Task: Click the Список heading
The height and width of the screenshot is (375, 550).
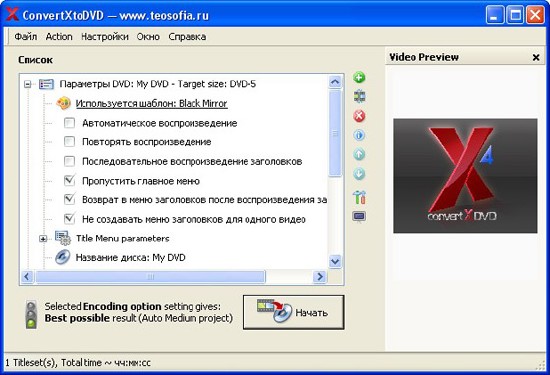Action: point(35,60)
